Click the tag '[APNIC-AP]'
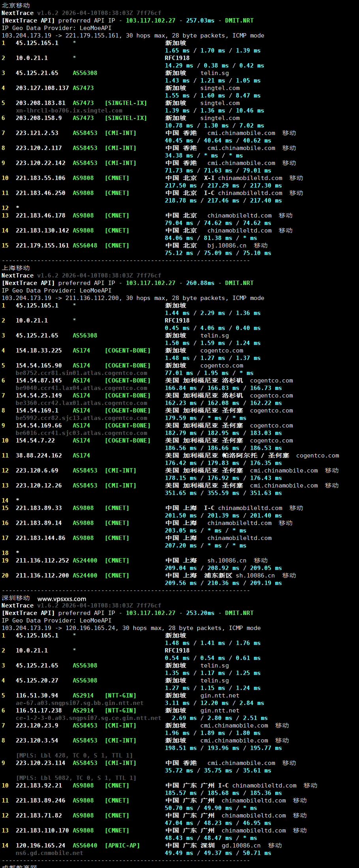Viewport: 359px width, 868px height. pos(122,846)
